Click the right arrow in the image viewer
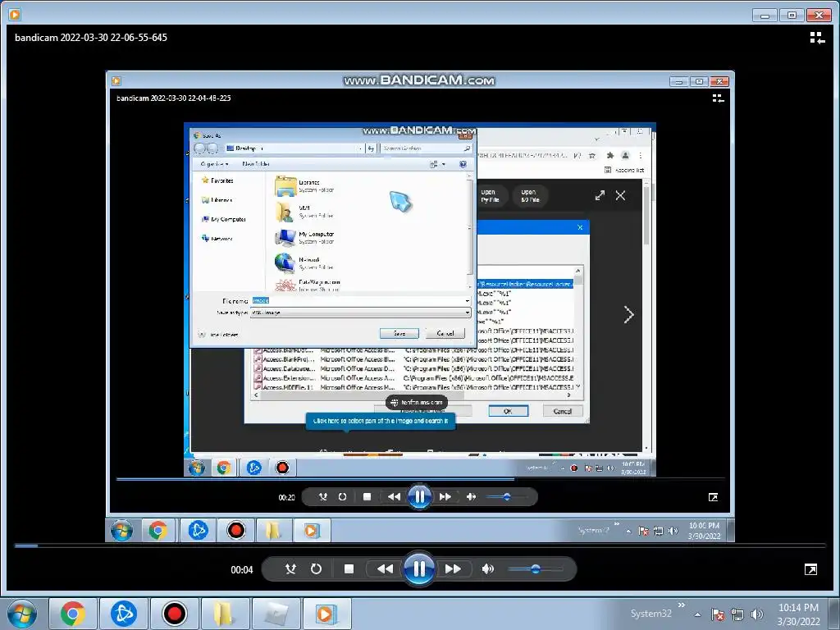This screenshot has width=840, height=630. pyautogui.click(x=629, y=314)
